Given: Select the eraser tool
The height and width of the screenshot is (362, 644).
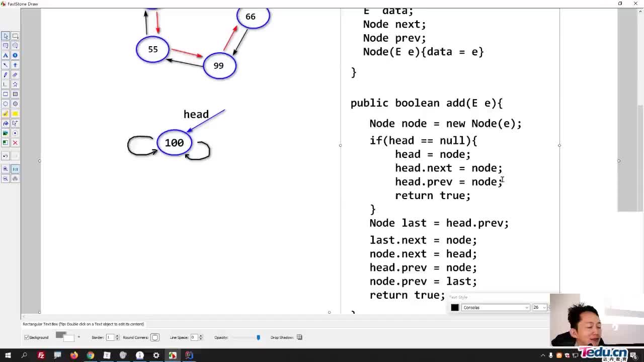Looking at the screenshot, I should pos(15,75).
